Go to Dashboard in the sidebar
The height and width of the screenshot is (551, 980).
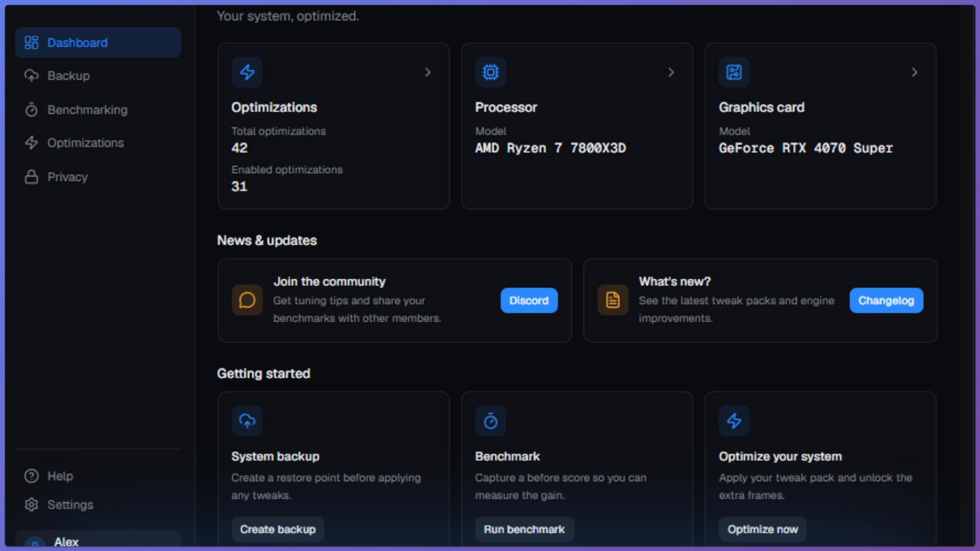98,42
